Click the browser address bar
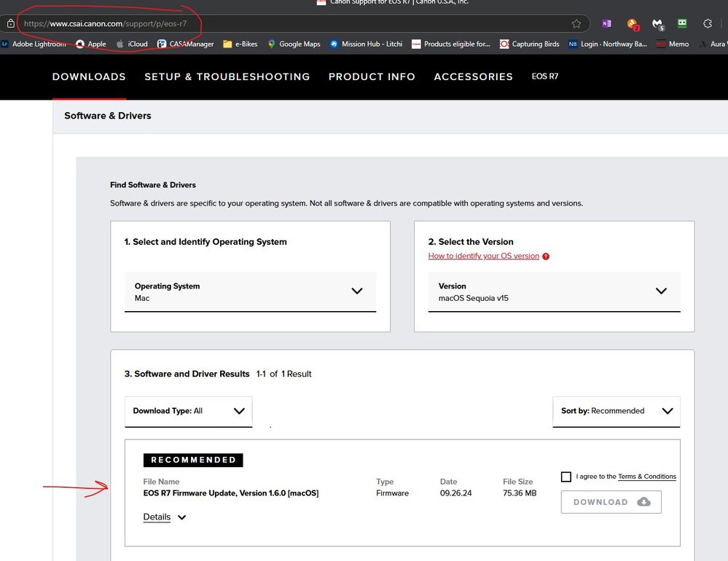This screenshot has height=561, width=728. (x=291, y=23)
